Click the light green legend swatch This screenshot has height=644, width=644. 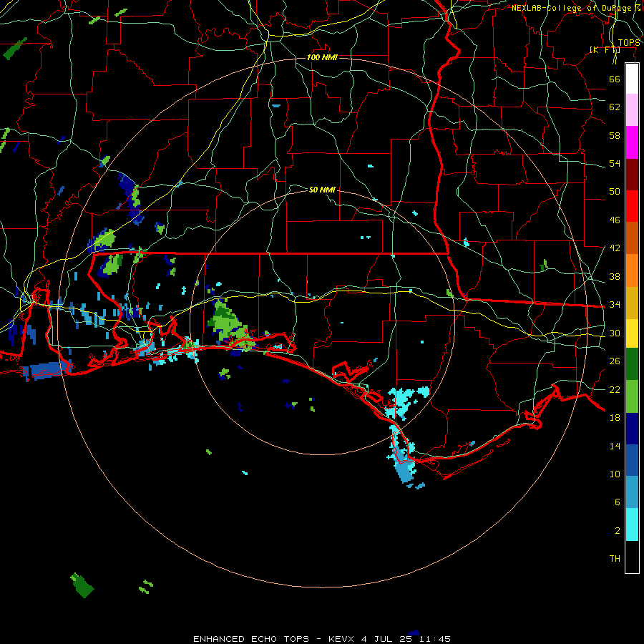pyautogui.click(x=632, y=396)
